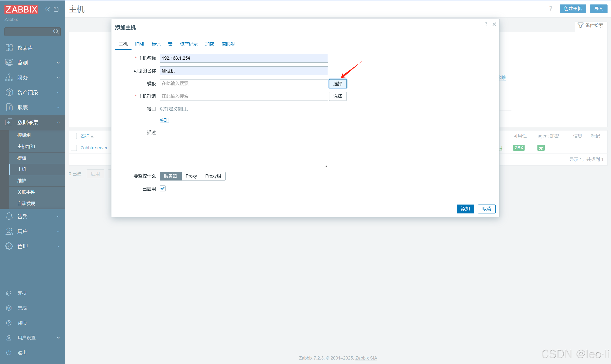Click the 条件检索 filter funnel icon
The image size is (611, 364).
pyautogui.click(x=580, y=25)
